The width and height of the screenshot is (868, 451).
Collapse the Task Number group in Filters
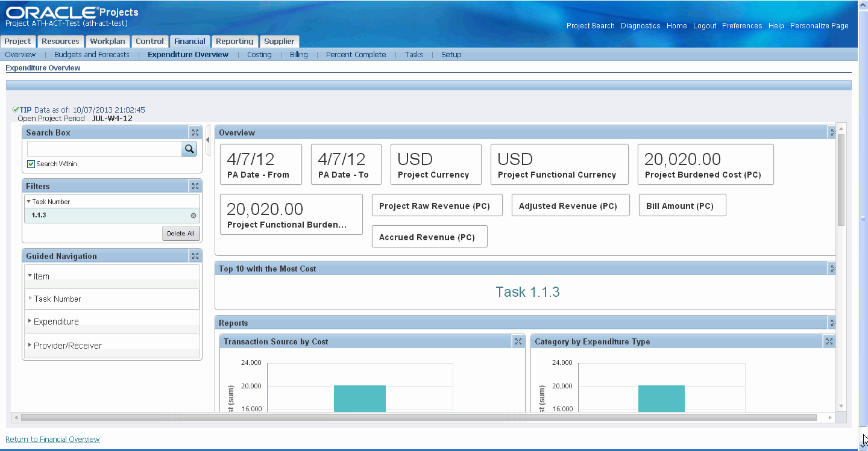coord(28,202)
